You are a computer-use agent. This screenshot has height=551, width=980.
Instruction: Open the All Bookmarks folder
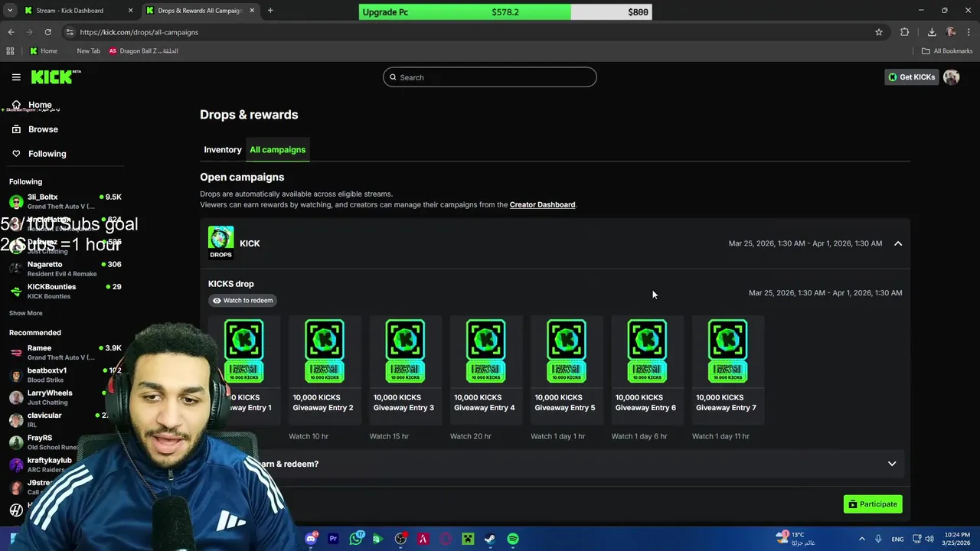pos(947,51)
